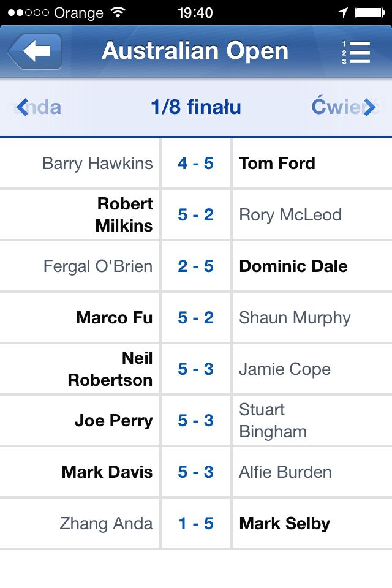Open the numbered list rankings icon
392x588 pixels.
[356, 52]
